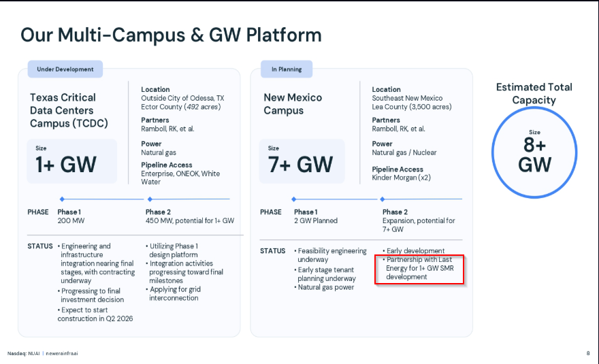The height and width of the screenshot is (364, 599).
Task: Click the 'Our Multi-Campus & GW Platform' title
Action: point(171,35)
